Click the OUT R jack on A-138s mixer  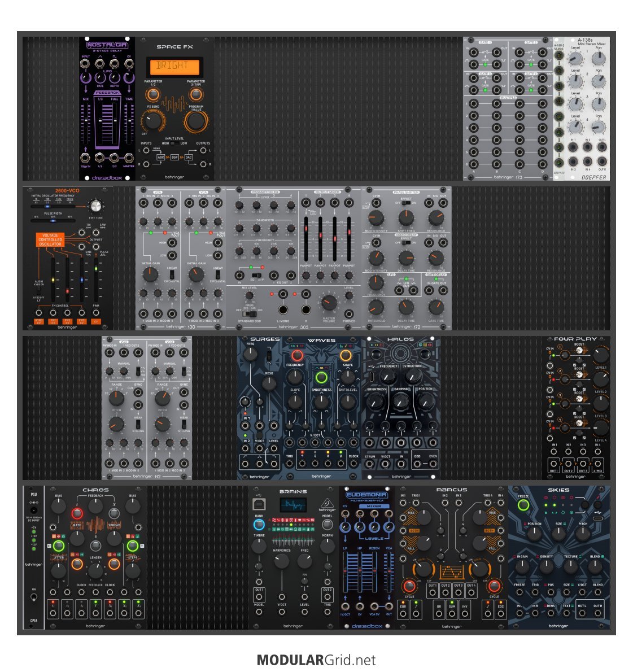(602, 162)
